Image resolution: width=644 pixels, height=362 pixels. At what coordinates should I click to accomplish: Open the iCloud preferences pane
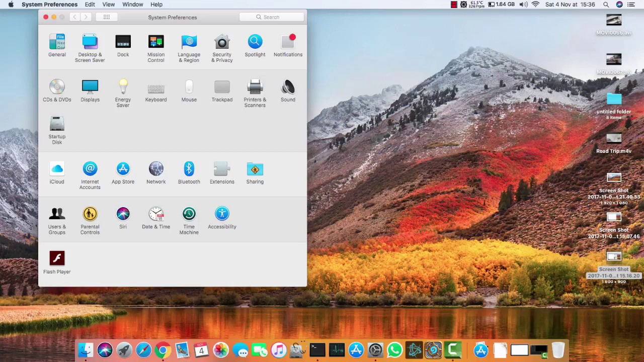coord(57,173)
